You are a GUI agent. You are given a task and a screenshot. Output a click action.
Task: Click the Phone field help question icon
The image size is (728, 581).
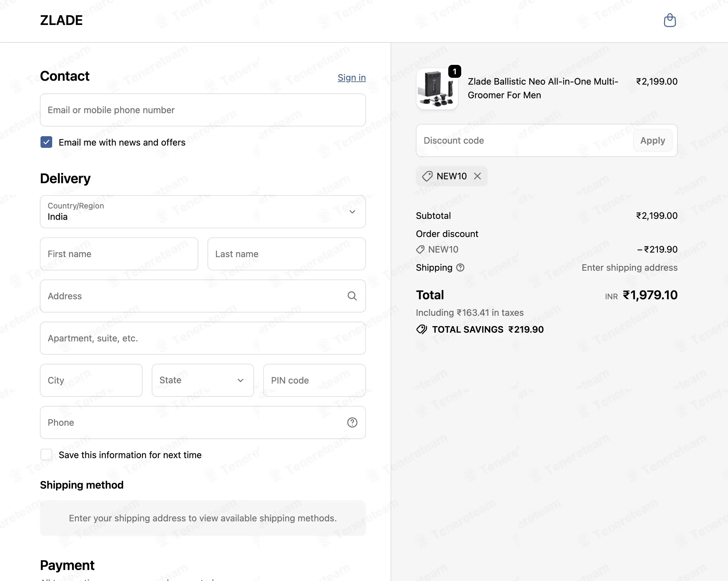(x=352, y=422)
